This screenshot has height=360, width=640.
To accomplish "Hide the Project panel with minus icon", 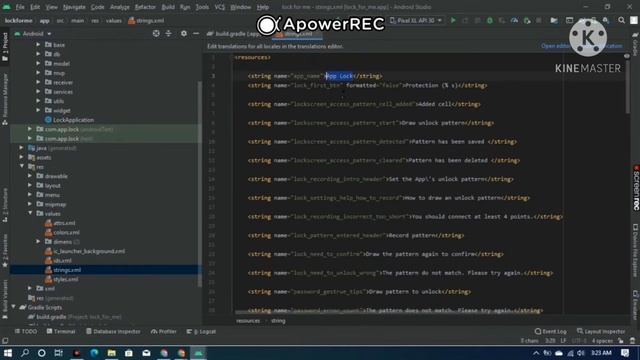I will click(196, 33).
